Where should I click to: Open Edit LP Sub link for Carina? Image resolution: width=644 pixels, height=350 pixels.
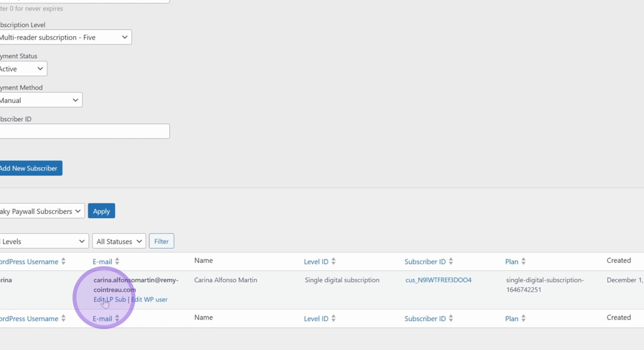point(110,299)
